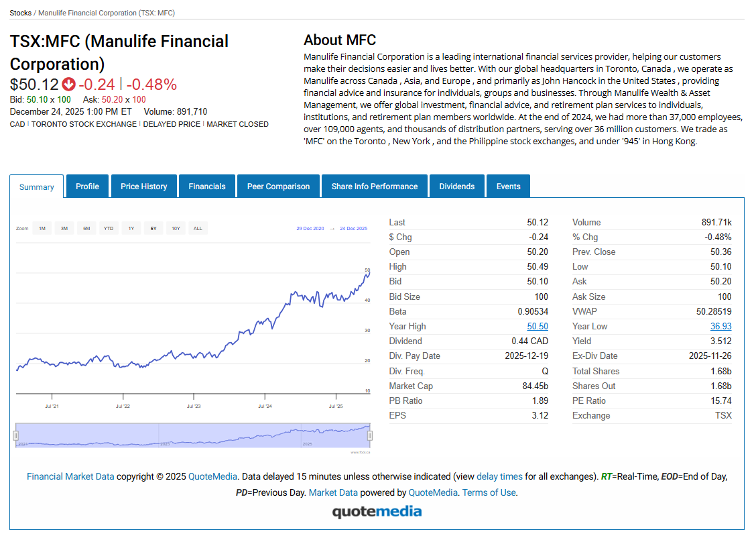Screen dimensions: 756x540
Task: View the Share Info Performance tab
Action: pyautogui.click(x=374, y=186)
